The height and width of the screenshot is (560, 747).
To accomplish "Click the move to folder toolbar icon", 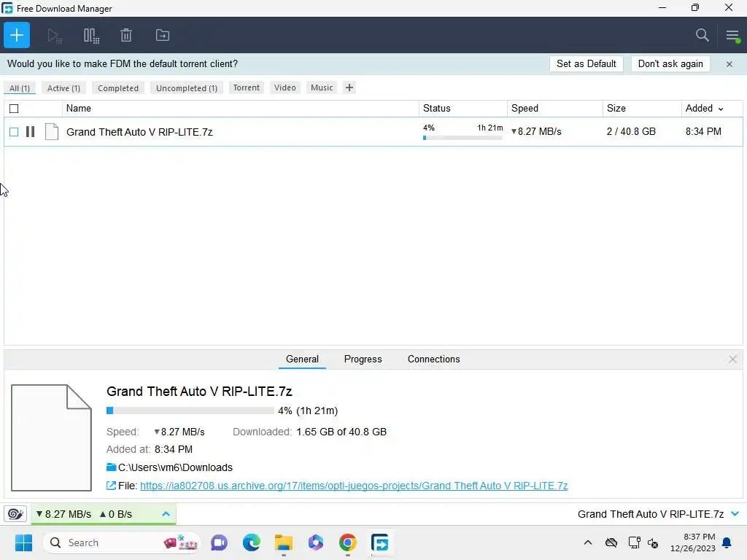I will click(163, 35).
